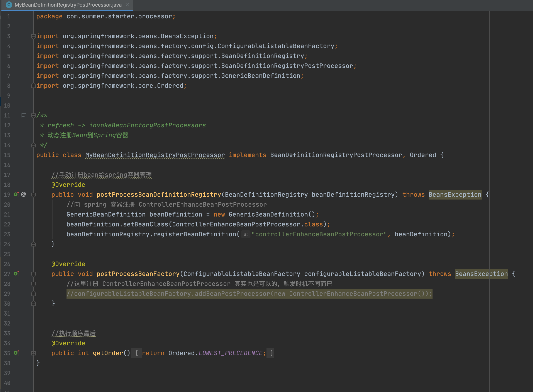This screenshot has height=392, width=533.
Task: Click line number 15 in the gutter
Action: coord(7,155)
